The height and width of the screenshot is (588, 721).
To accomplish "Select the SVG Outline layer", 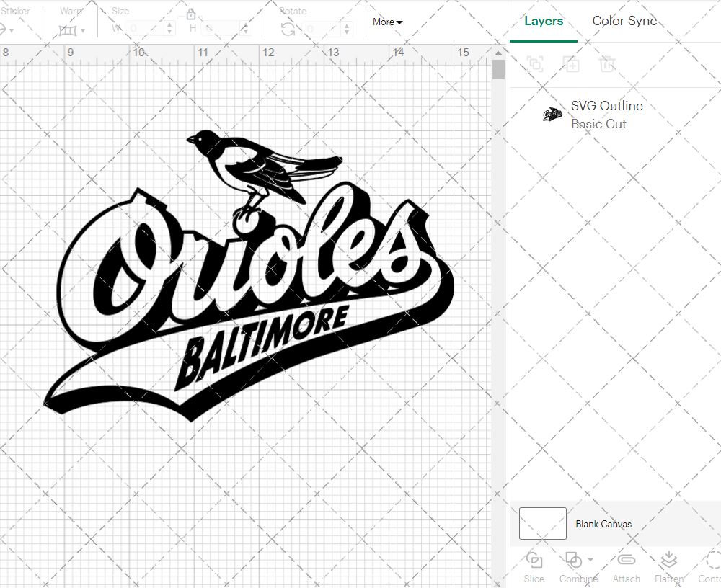I will [x=606, y=115].
